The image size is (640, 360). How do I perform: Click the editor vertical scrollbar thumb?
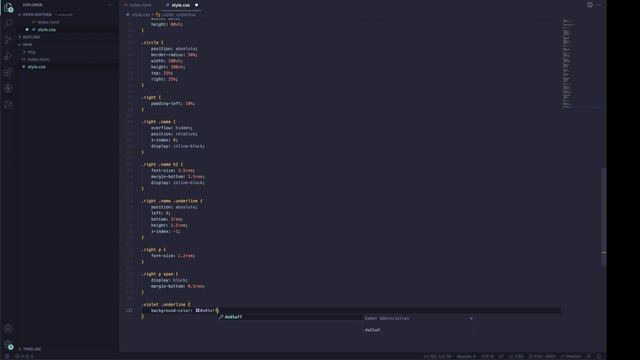pos(604,216)
